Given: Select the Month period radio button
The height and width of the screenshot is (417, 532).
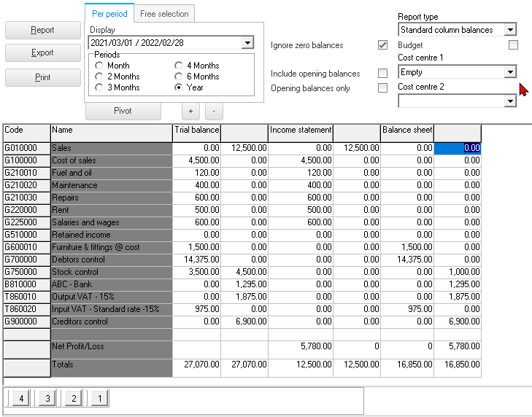Looking at the screenshot, I should [99, 66].
